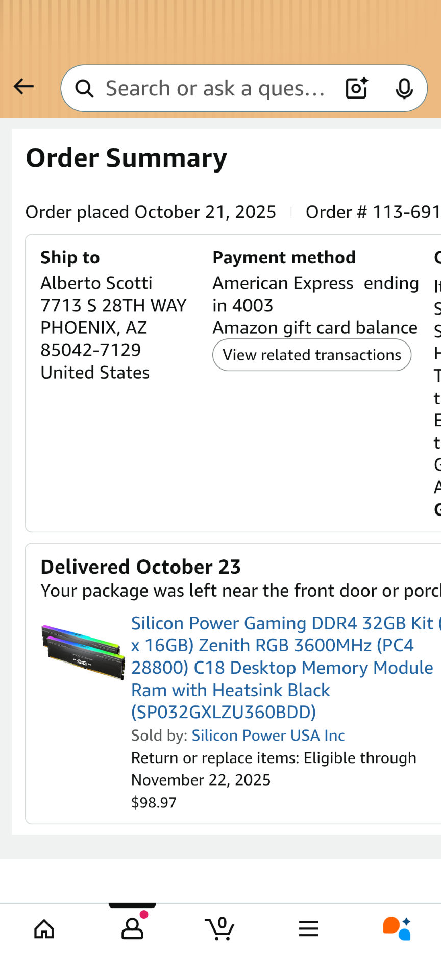
Task: Focus the search input field
Action: tap(214, 89)
